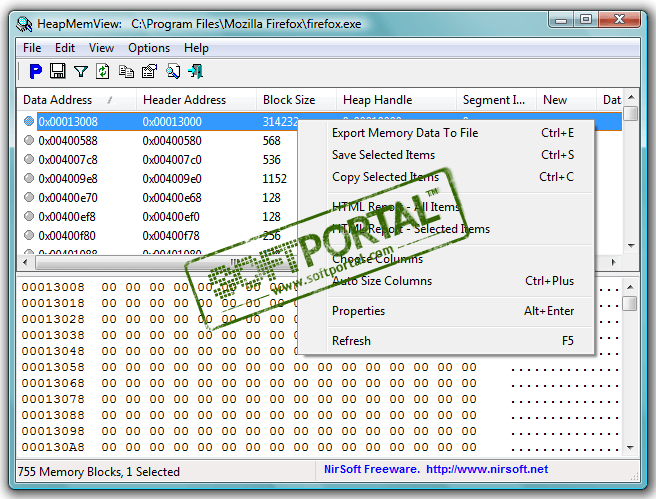Choose Refresh in the context menu

coord(446,341)
